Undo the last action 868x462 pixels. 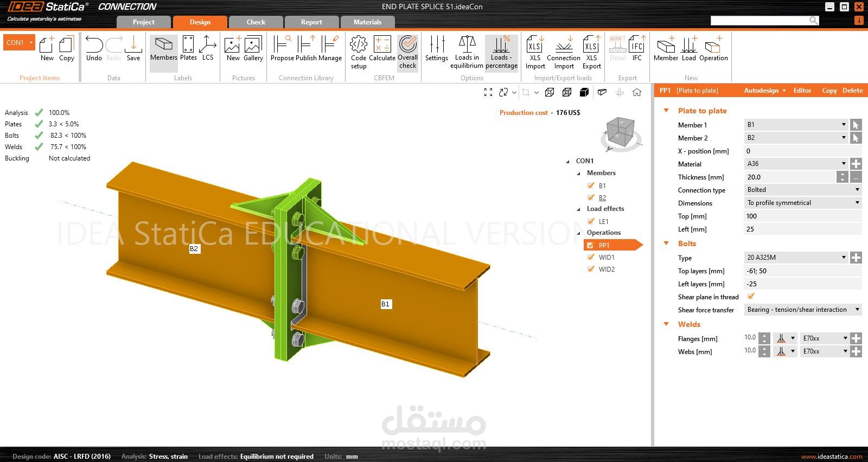click(x=94, y=49)
